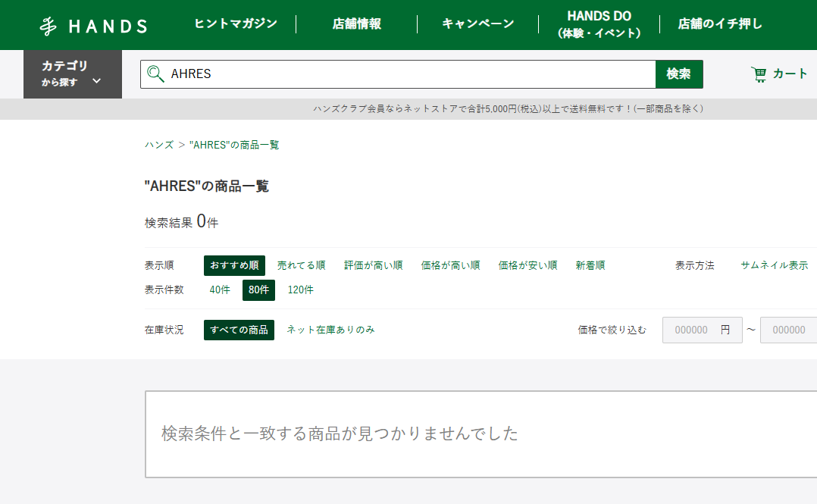
Task: Open キャンペーン menu
Action: pos(477,24)
